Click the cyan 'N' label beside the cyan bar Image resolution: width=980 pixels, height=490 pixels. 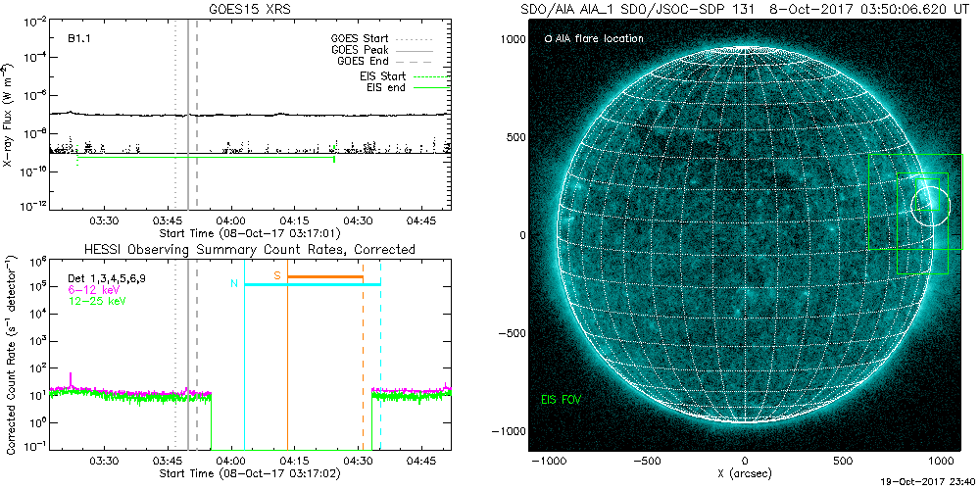[234, 284]
